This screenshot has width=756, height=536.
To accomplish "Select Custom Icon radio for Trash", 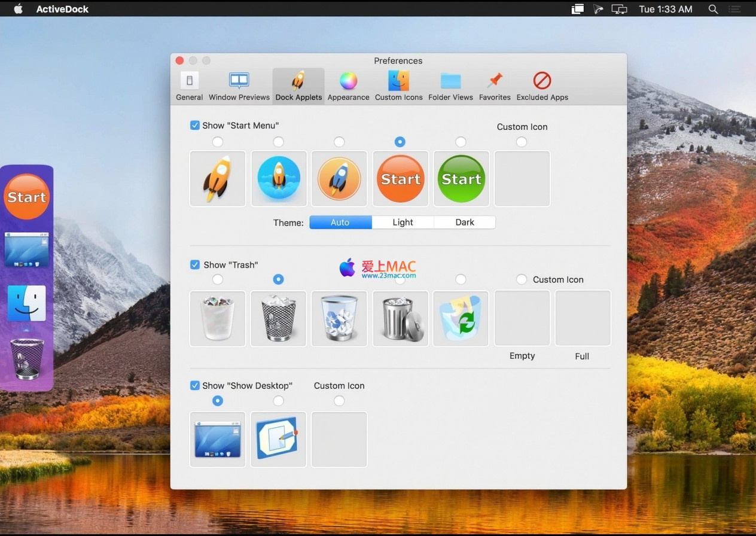I will [x=522, y=279].
